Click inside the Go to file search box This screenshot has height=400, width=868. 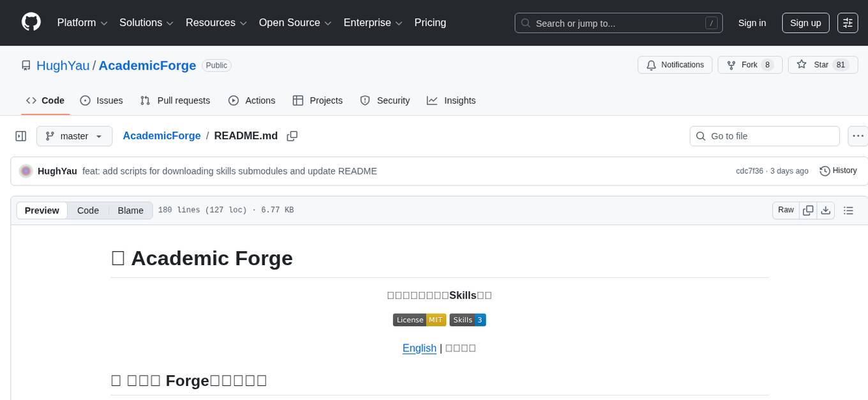[x=764, y=135]
